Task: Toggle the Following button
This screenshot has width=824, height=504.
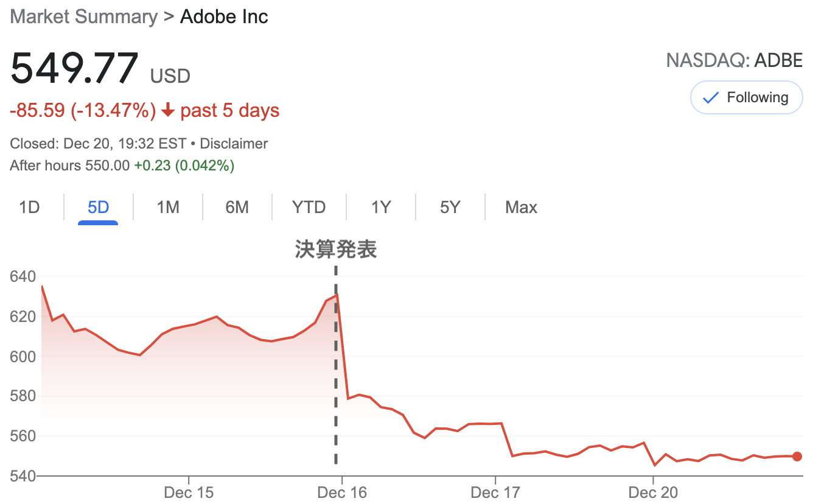Action: click(x=746, y=97)
